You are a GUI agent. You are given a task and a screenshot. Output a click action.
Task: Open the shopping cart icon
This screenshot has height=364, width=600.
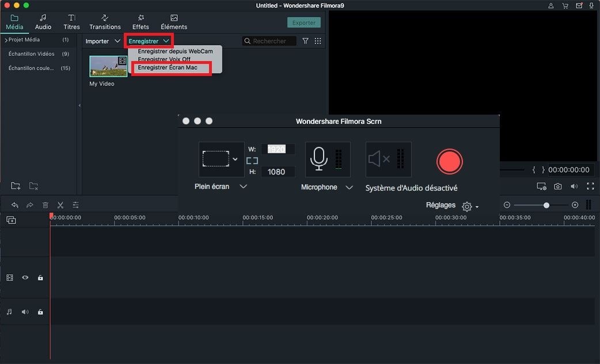pos(565,6)
